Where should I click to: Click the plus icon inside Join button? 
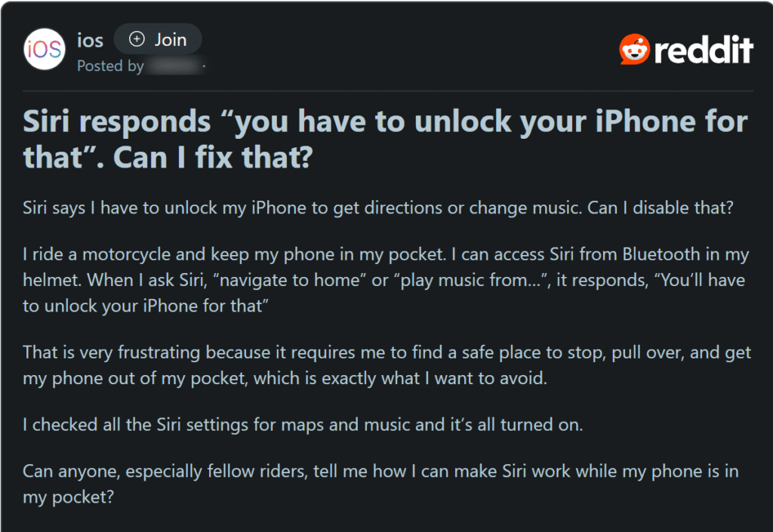137,39
